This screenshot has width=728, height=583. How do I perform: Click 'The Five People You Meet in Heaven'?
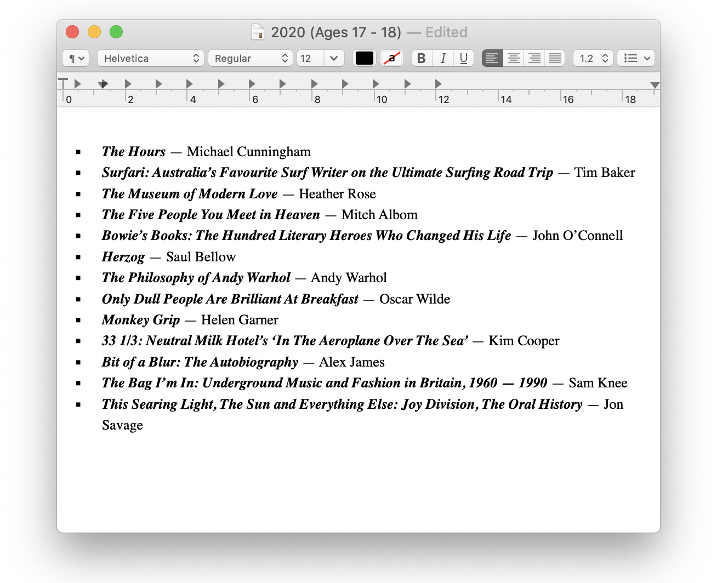[x=211, y=215]
